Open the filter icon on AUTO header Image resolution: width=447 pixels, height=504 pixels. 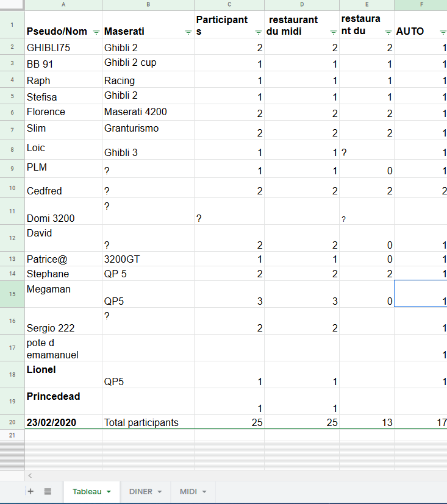(x=443, y=32)
